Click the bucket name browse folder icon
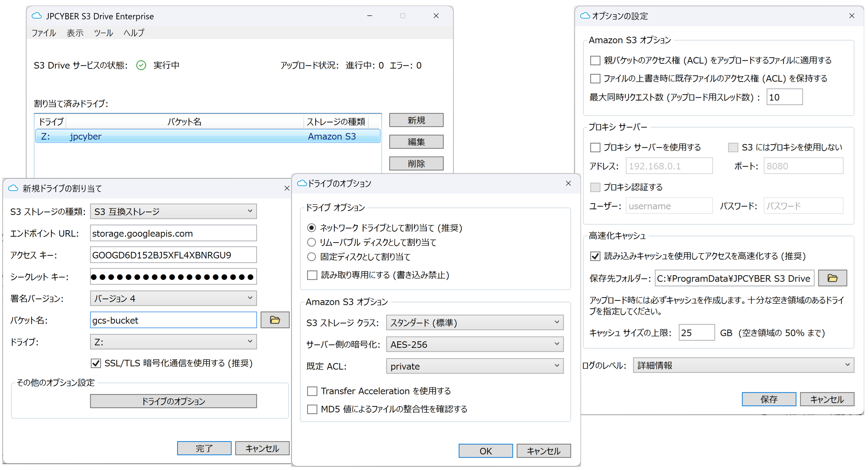The image size is (868, 470). pyautogui.click(x=275, y=320)
